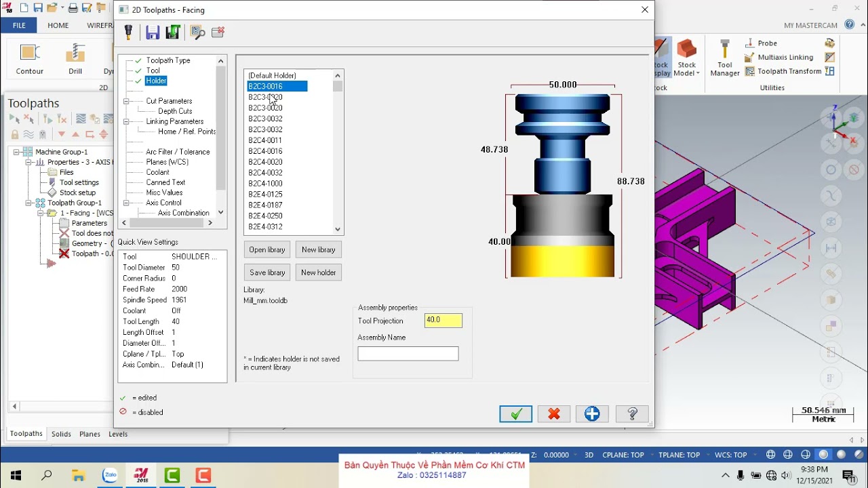The height and width of the screenshot is (488, 868).
Task: Click the tool icon in dialog toolbar
Action: (128, 32)
